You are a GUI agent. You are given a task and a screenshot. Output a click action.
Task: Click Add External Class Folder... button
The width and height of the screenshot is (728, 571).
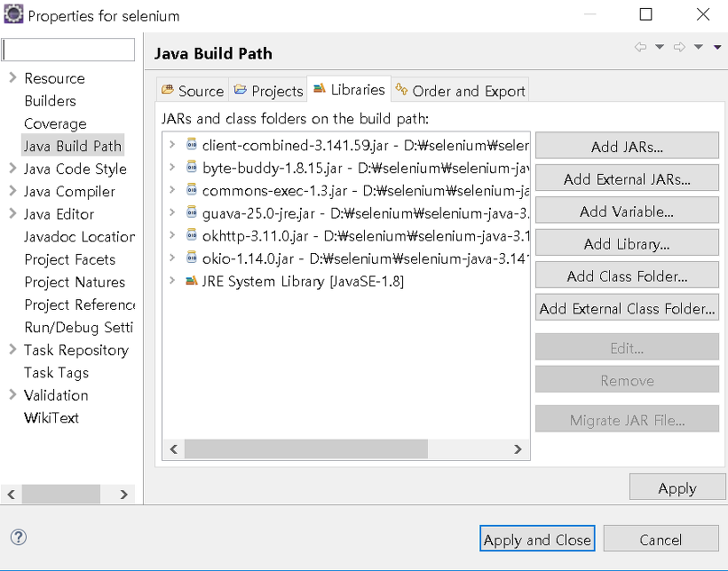(x=627, y=308)
